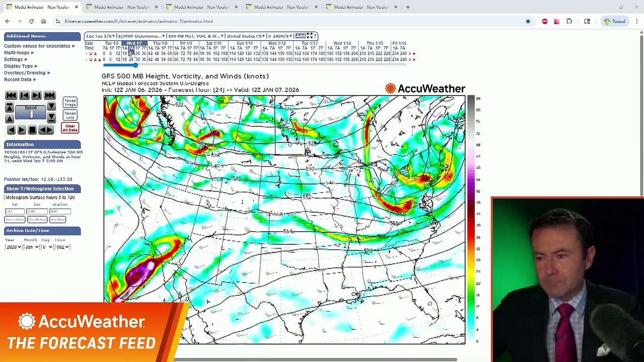Screen dimensions: 644x362
Task: Open the model run time dropdown
Action: pos(101,36)
